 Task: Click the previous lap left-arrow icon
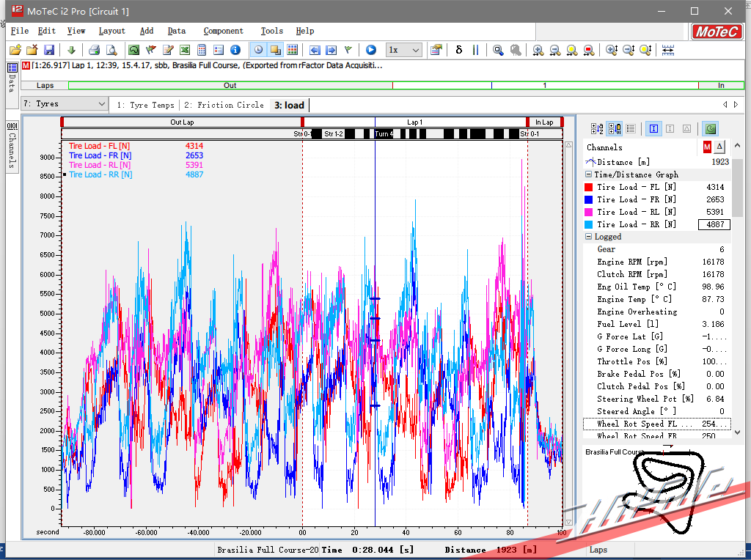pos(315,50)
